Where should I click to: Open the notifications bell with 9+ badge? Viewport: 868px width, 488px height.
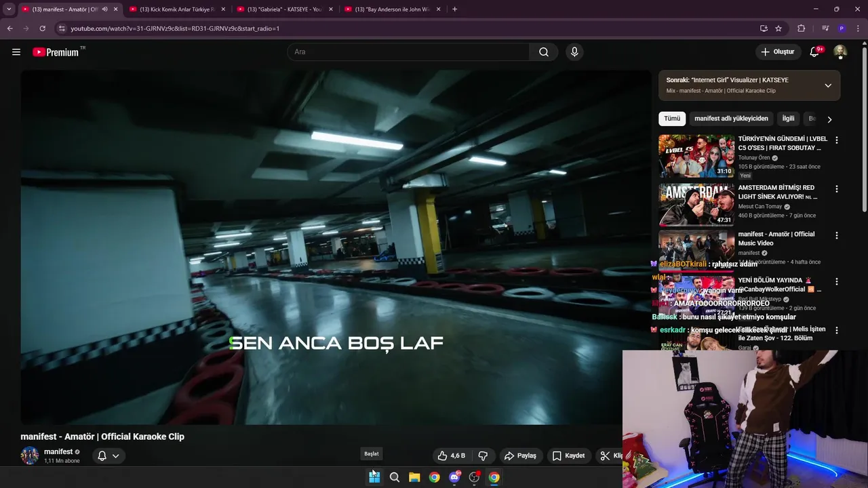point(815,52)
